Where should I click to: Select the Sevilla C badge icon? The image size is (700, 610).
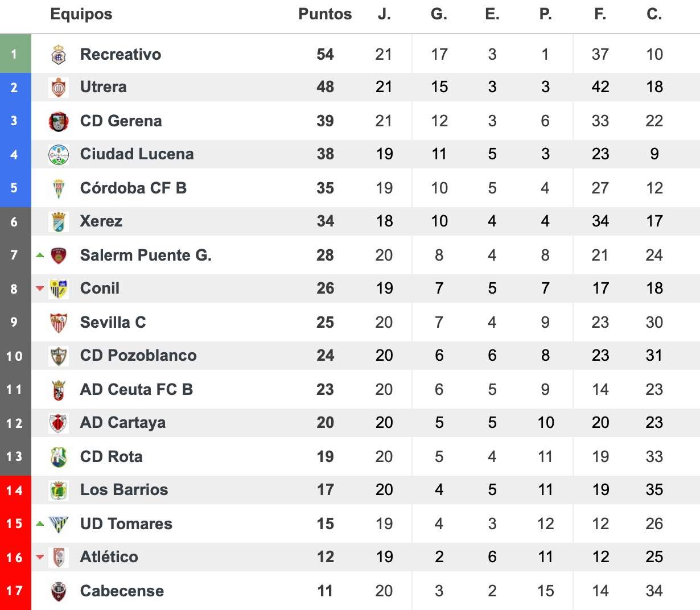pyautogui.click(x=59, y=323)
